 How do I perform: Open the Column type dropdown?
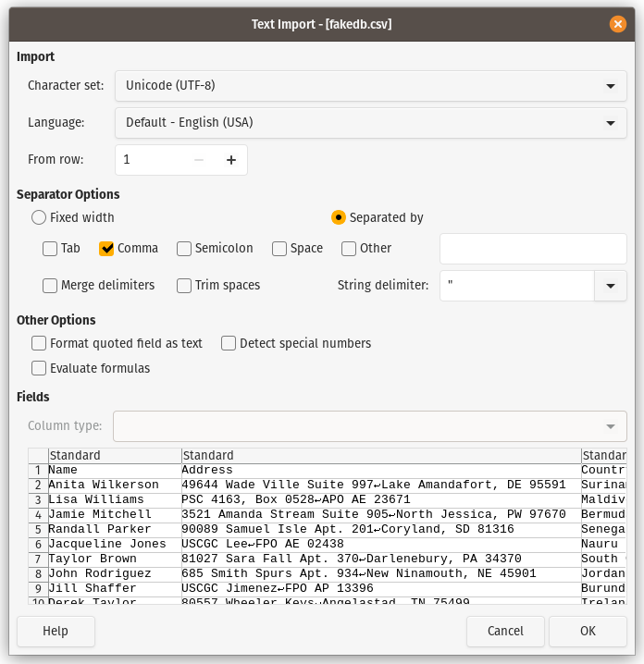(x=370, y=426)
